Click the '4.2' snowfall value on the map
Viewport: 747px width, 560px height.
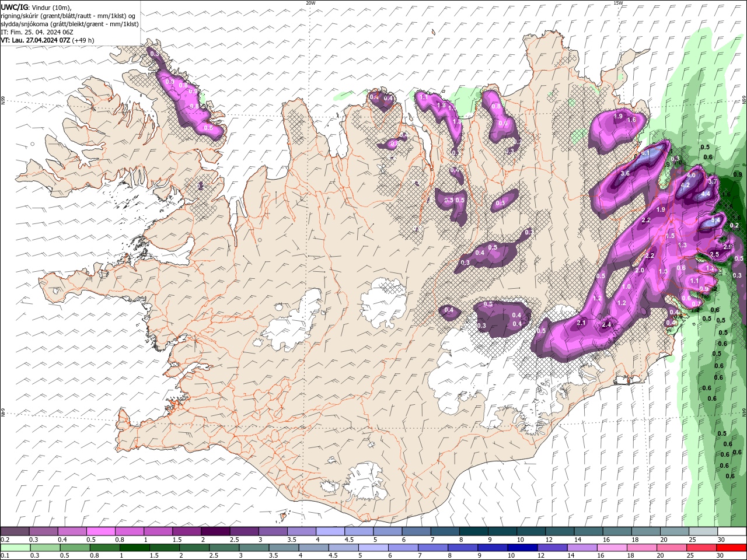pos(685,185)
